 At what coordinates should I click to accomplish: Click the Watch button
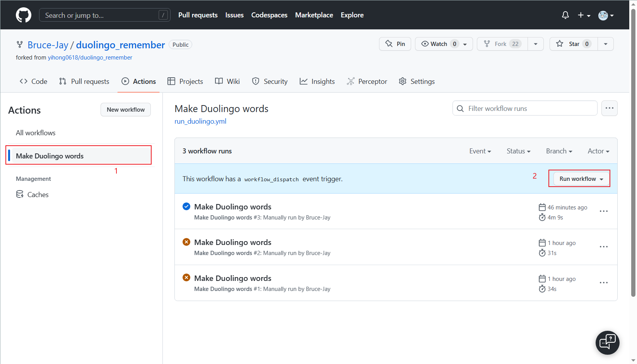tap(444, 44)
